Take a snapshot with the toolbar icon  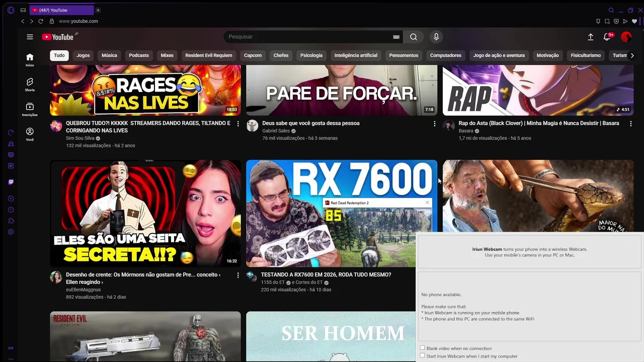pos(607,21)
